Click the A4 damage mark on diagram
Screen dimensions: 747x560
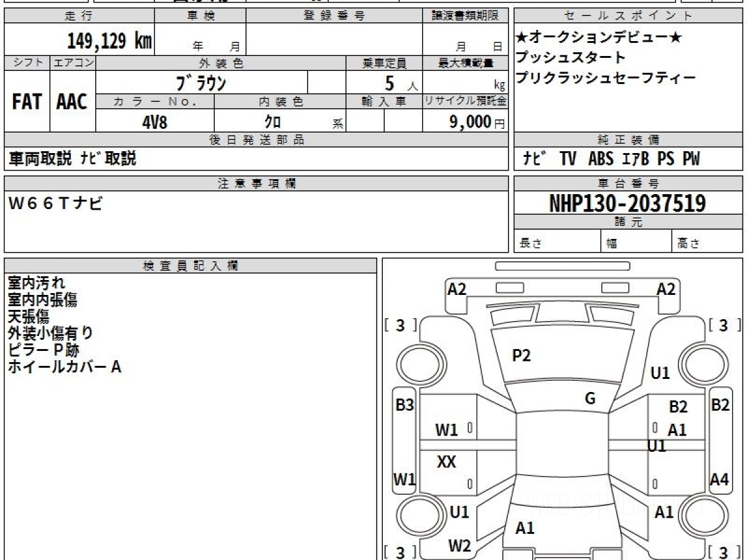point(720,479)
